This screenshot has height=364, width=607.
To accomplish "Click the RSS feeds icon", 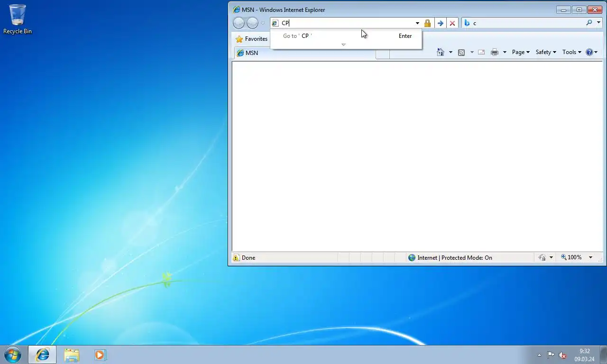I will point(461,52).
